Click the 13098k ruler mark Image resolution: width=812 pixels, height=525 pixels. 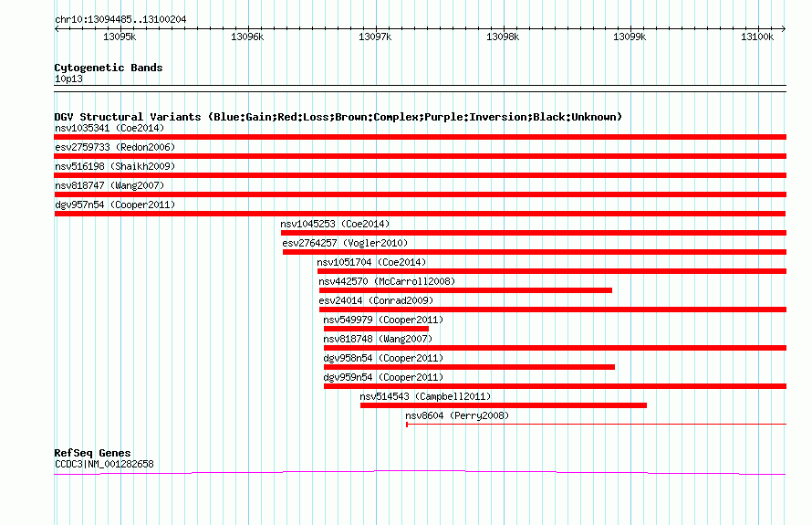click(x=503, y=37)
